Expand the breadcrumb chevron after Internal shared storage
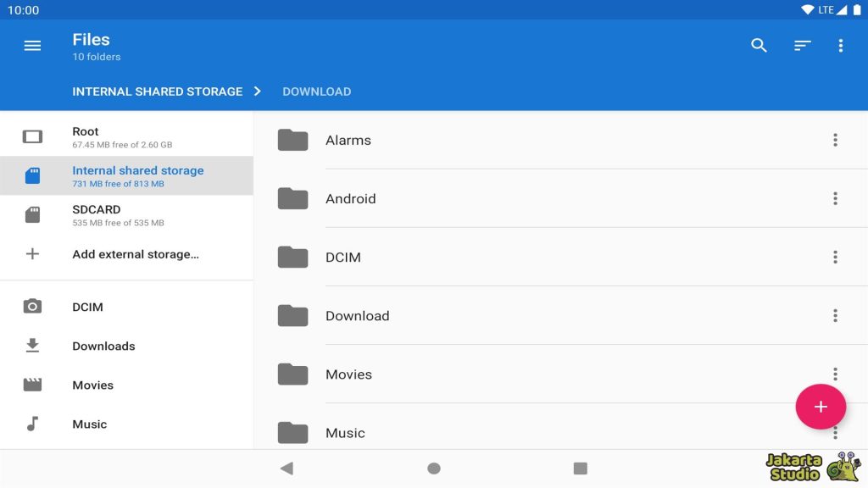The width and height of the screenshot is (868, 488). (257, 91)
